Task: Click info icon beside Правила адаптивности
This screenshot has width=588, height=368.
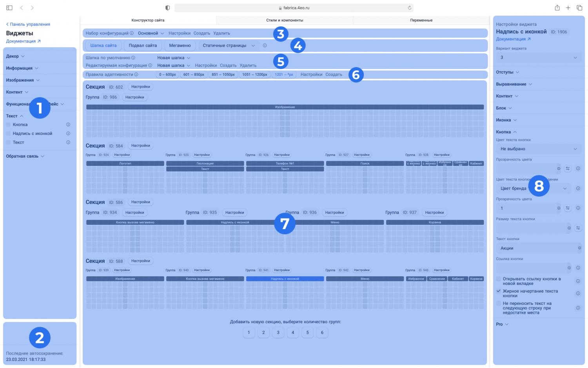Action: coord(136,75)
